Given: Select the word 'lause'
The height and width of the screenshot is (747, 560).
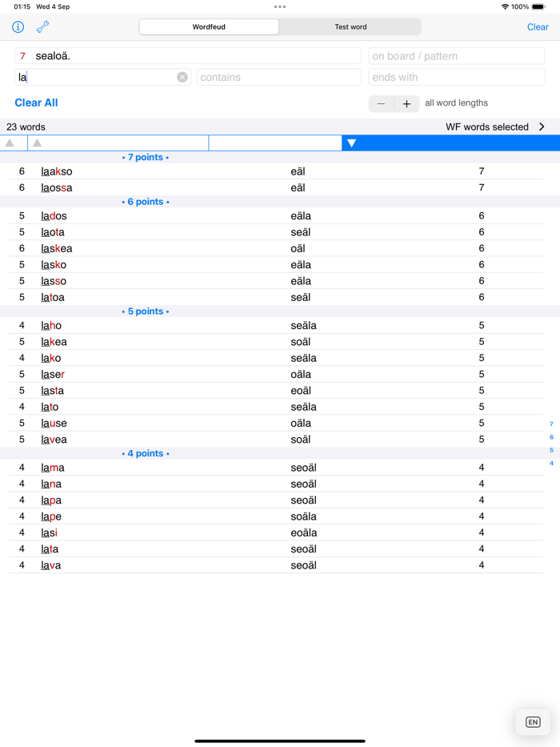Looking at the screenshot, I should click(54, 423).
